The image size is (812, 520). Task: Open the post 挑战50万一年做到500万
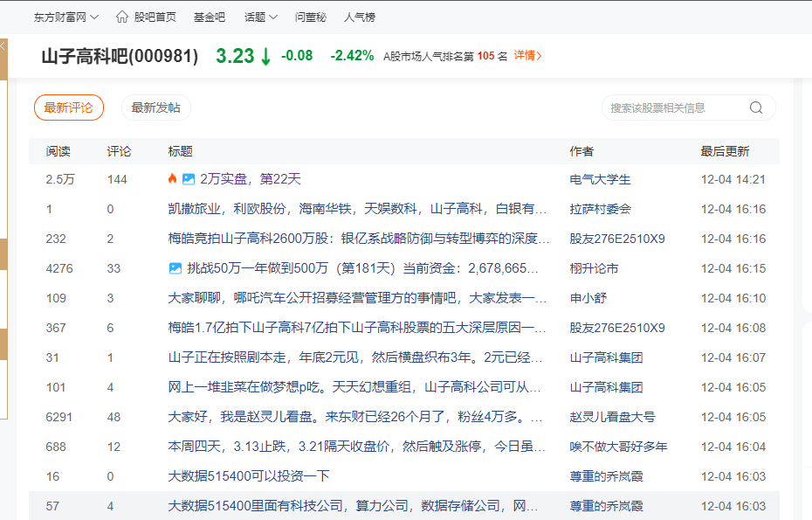point(362,268)
